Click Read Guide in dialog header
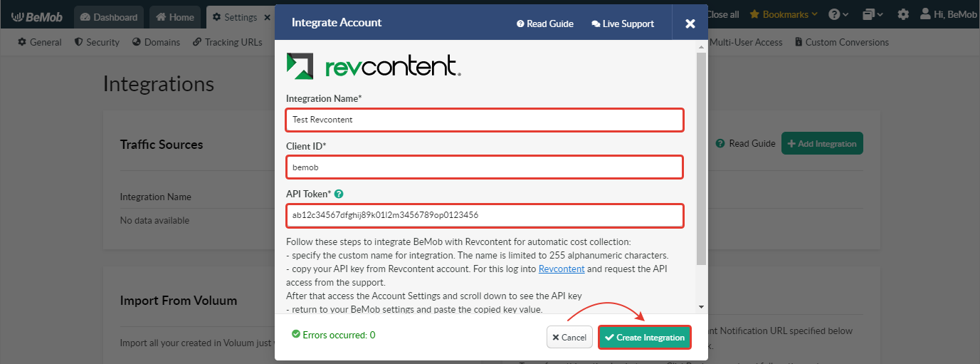The width and height of the screenshot is (980, 364). [545, 24]
